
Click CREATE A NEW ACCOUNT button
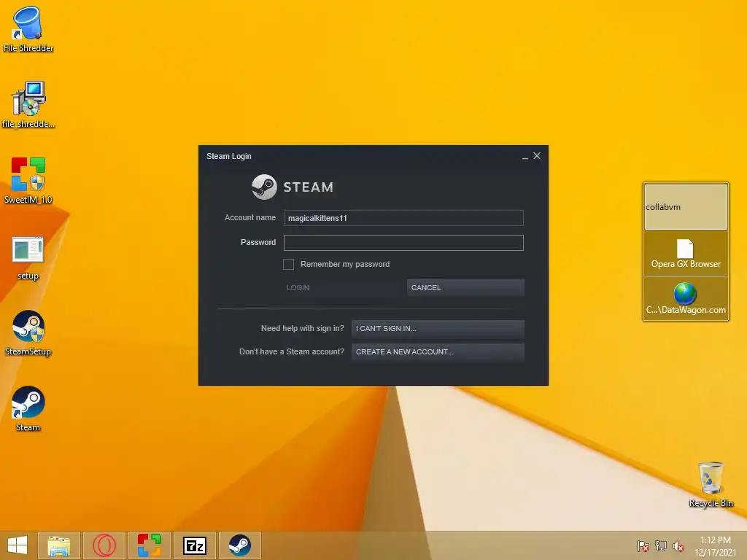point(438,352)
